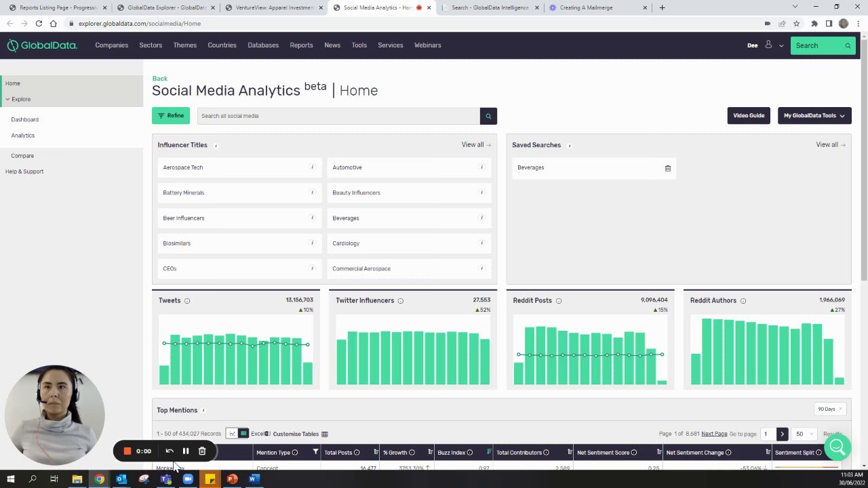Open Chrome tab search chevron
Image resolution: width=868 pixels, height=488 pixels.
[x=795, y=7]
